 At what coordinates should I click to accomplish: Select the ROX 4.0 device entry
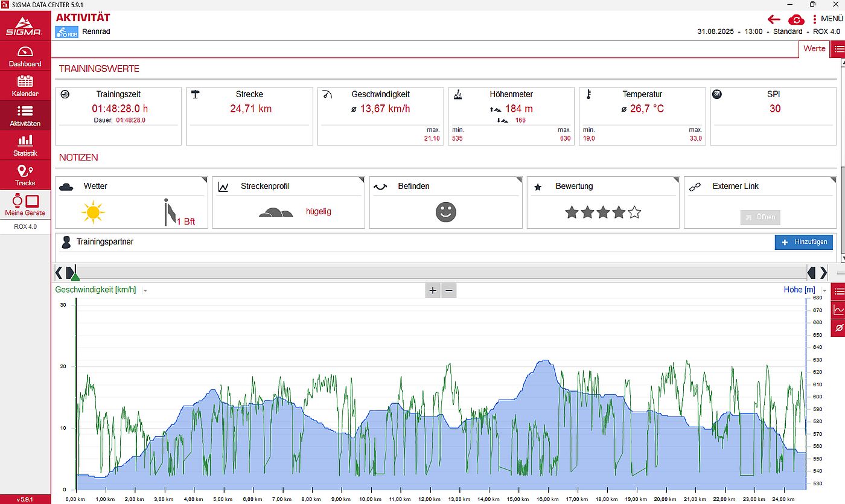pyautogui.click(x=25, y=227)
